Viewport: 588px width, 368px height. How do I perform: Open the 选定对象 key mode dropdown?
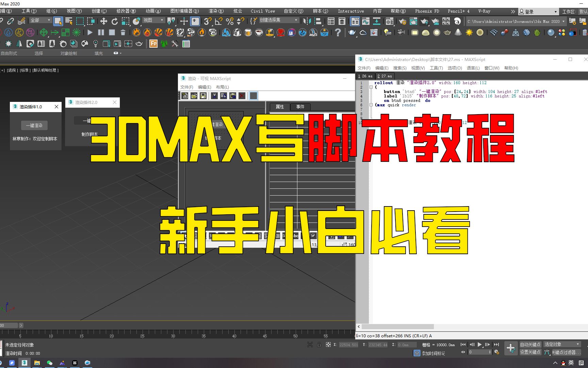[x=561, y=344]
